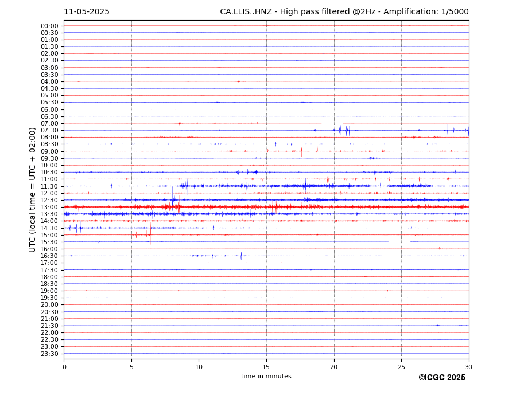Click the 05:30 time row label
Screen dimensions: 532x399
[49, 103]
